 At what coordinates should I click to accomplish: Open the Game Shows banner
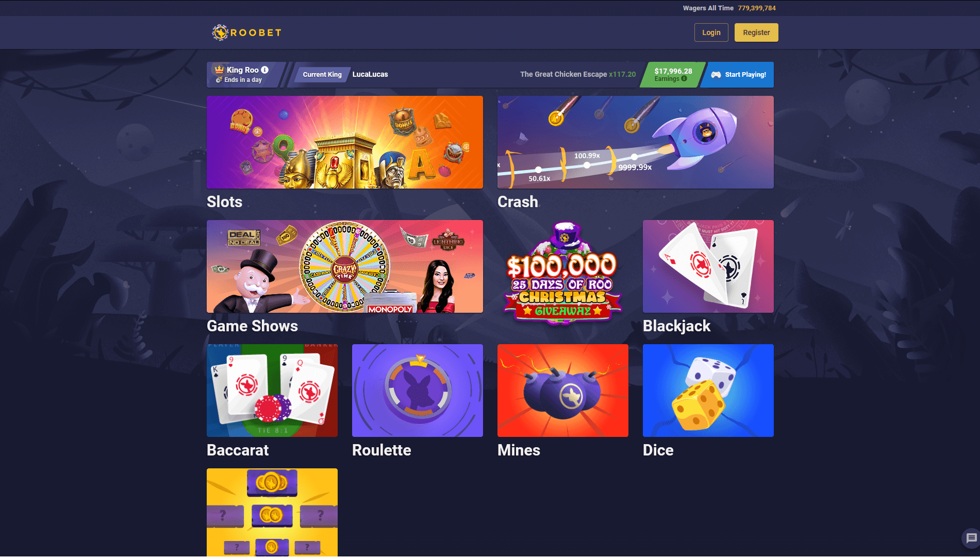345,266
